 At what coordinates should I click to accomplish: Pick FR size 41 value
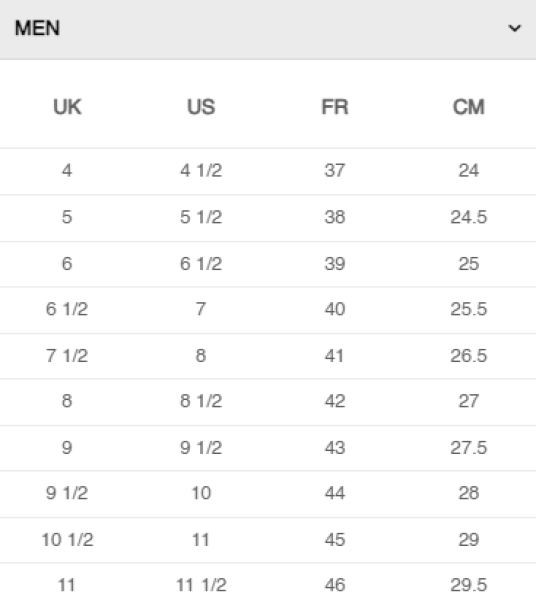(x=334, y=355)
